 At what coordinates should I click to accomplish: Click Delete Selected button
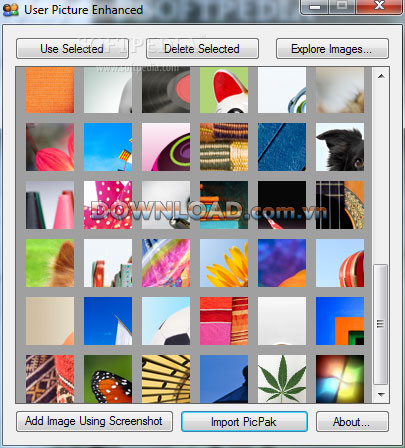(202, 49)
